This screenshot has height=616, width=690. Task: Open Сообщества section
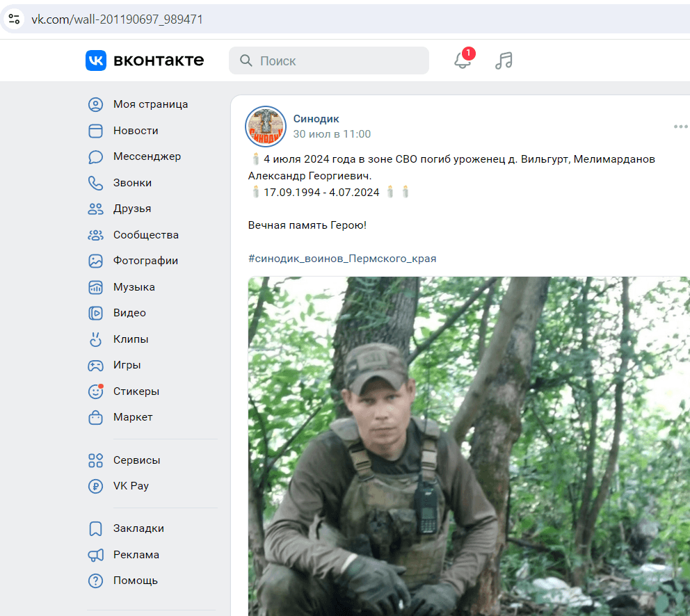tap(145, 235)
